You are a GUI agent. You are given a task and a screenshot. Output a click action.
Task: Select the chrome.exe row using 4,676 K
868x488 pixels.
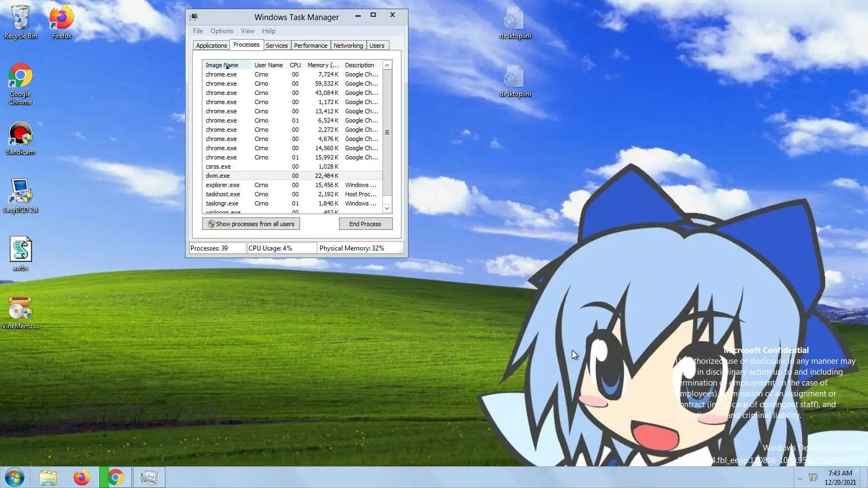coord(292,139)
